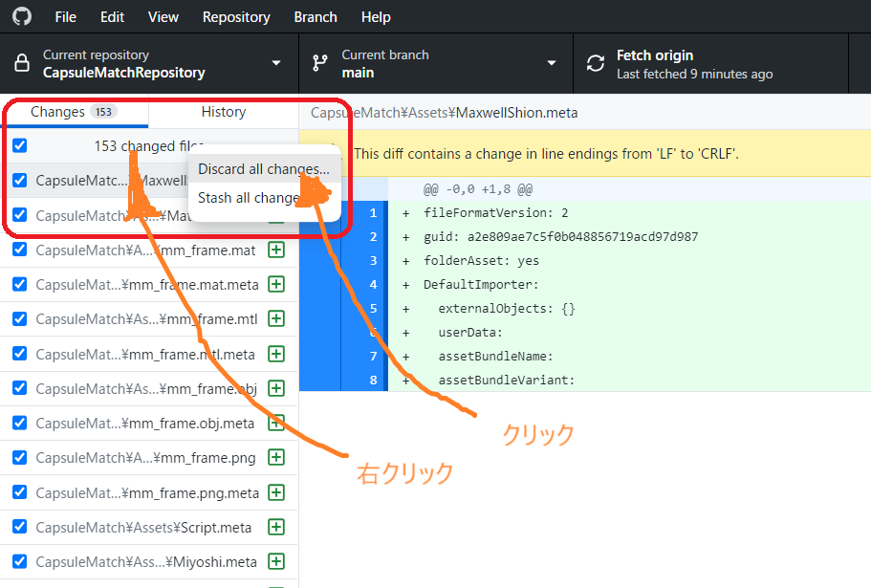
Task: Toggle checkbox for mm_frame.mtl file
Action: (20, 319)
